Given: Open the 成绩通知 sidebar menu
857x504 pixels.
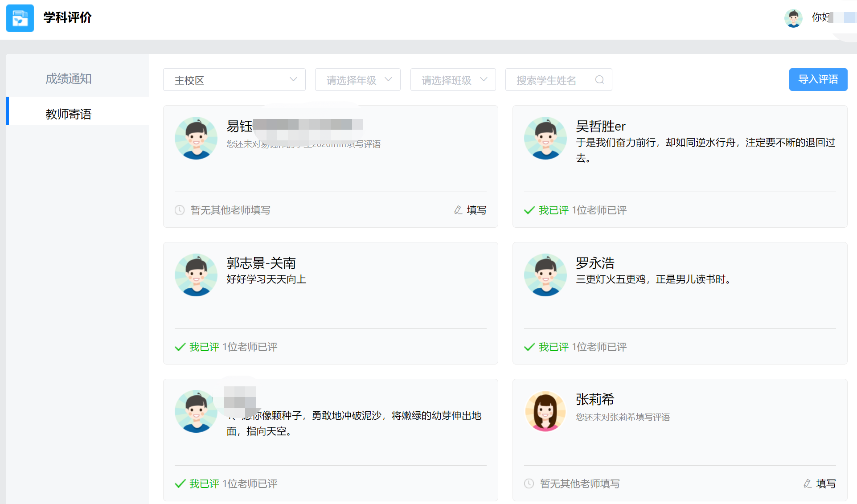Looking at the screenshot, I should pos(69,79).
